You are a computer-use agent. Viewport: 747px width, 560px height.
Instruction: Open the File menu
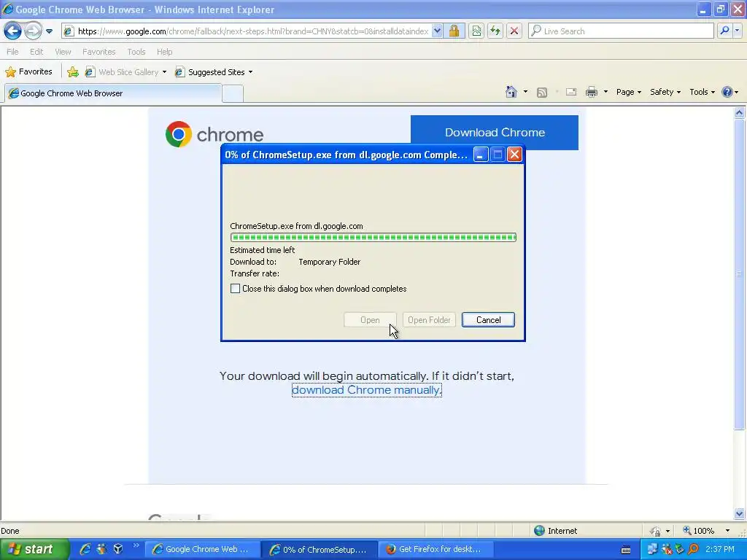[13, 52]
